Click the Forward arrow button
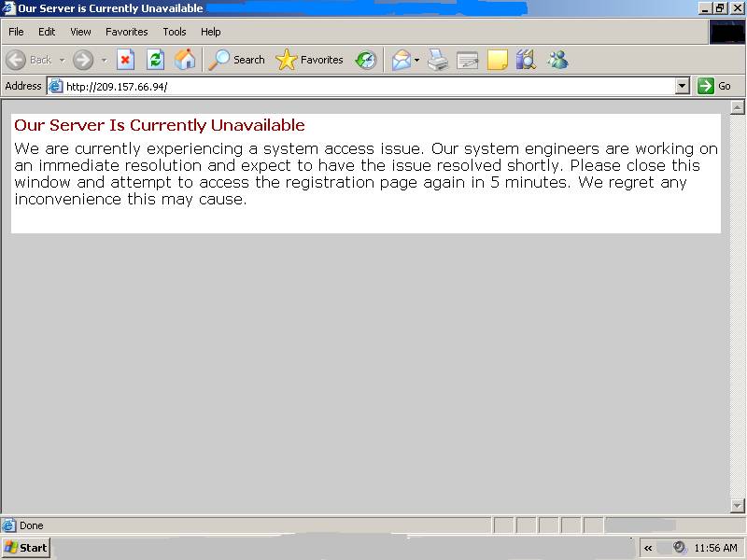747x560 pixels. tap(83, 60)
